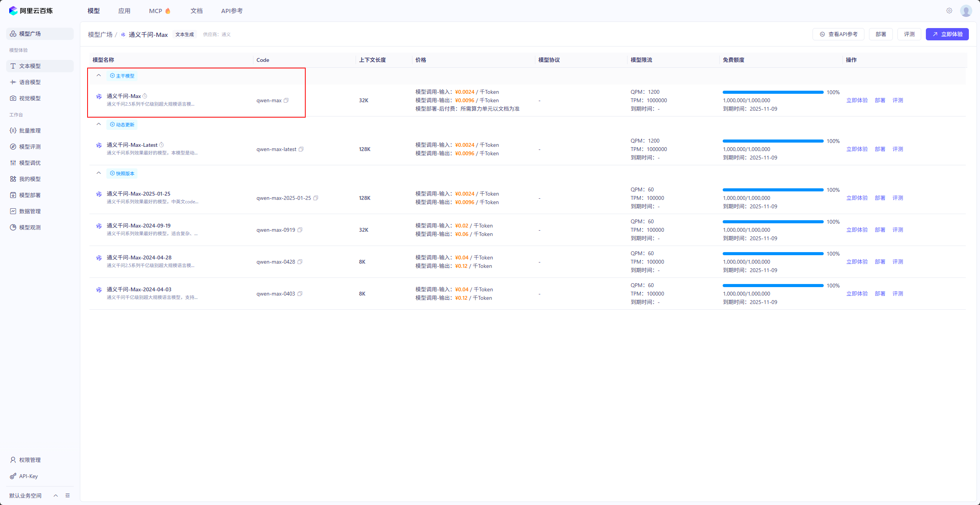This screenshot has height=505, width=980.
Task: Click free quota progress bar for 通义千问-Max
Action: coord(773,92)
